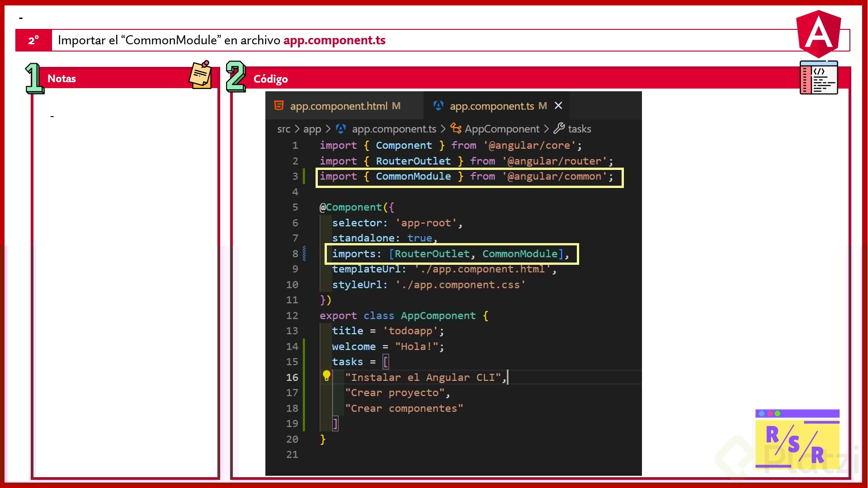Click the Angular shield logo
The image size is (868, 488).
[x=818, y=34]
